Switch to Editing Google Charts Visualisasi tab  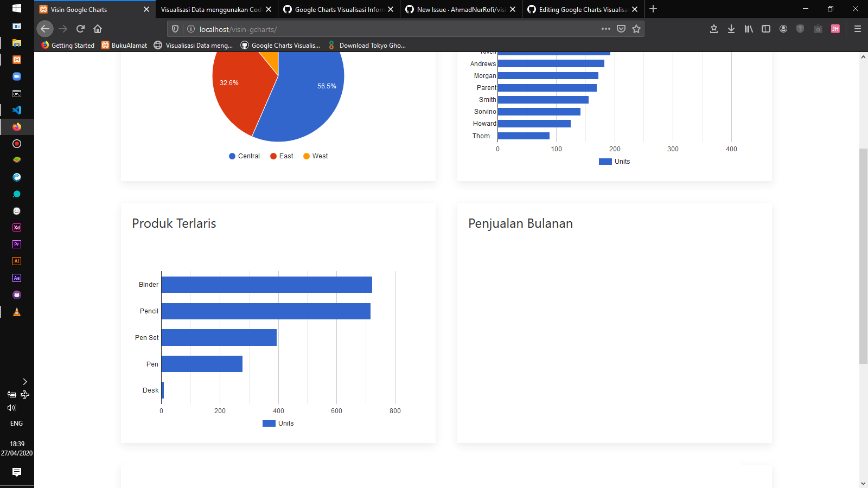point(583,9)
